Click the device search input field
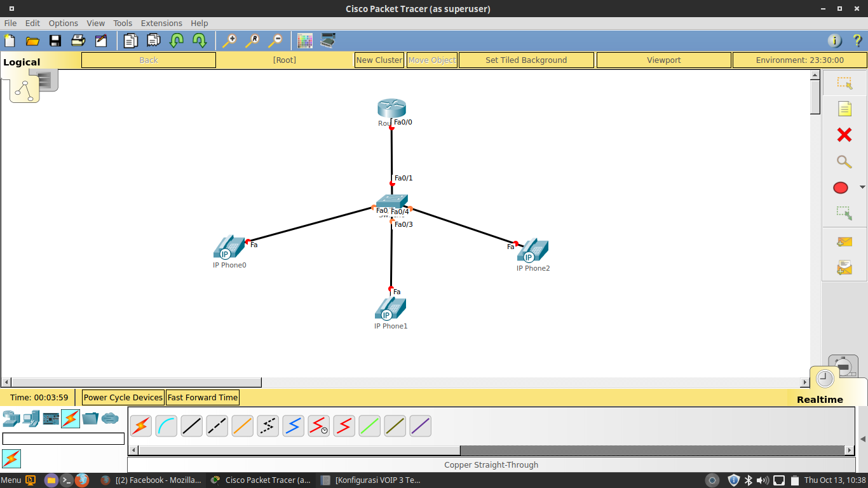Viewport: 868px width, 488px height. click(x=64, y=438)
